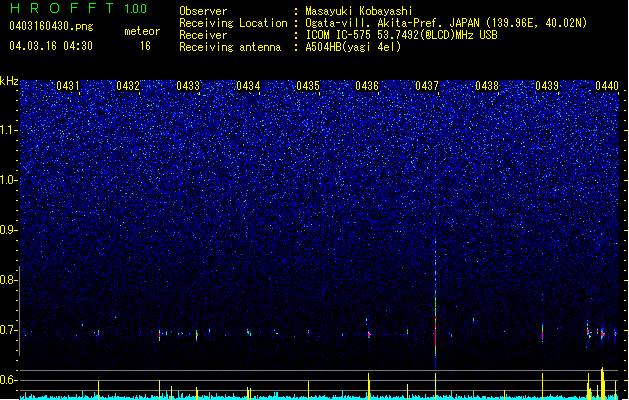Click time marker 0435
Image resolution: width=629 pixels, height=400 pixels.
(308, 86)
